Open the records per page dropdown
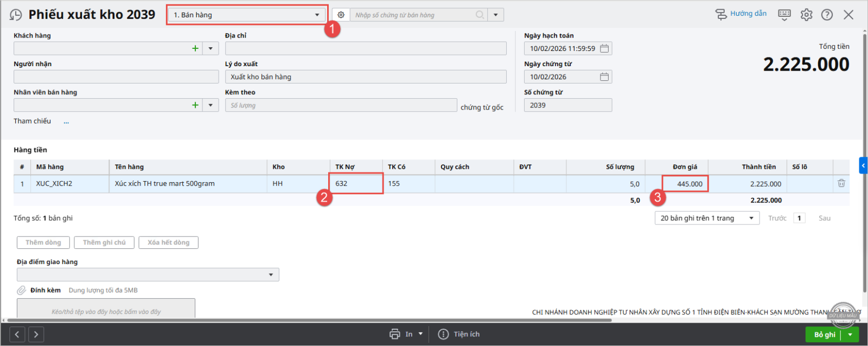868x346 pixels. point(751,218)
